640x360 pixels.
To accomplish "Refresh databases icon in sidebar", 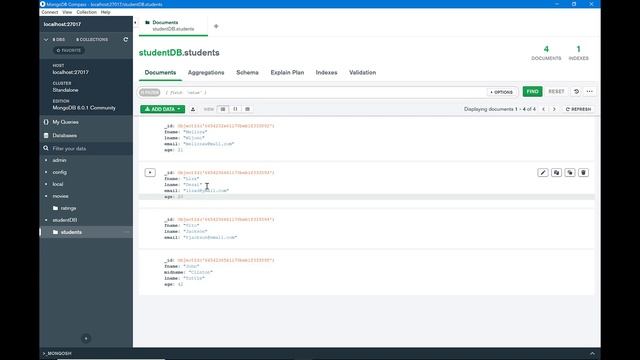I will point(126,40).
